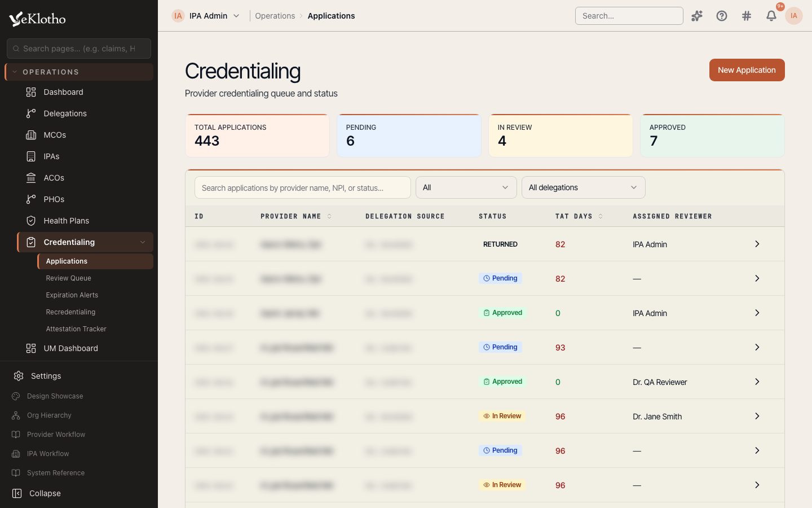
Task: Click the In Review 4 summary card
Action: (x=561, y=135)
